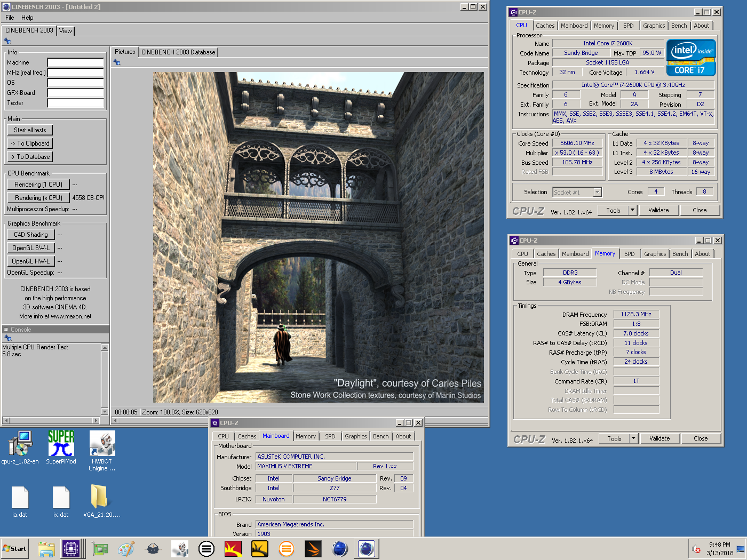Screen dimensions: 747x560
Task: Run Rendering (x CPU) benchmark
Action: tap(38, 198)
